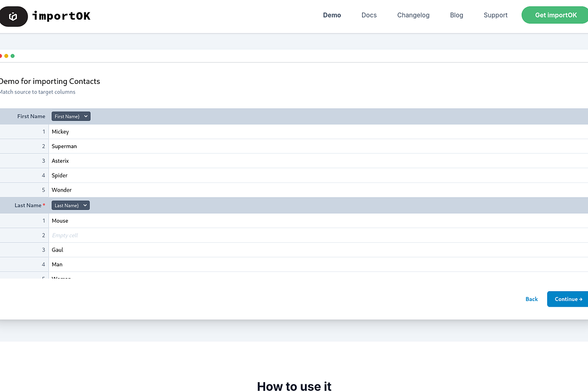Open the First Name column mapping dropdown
This screenshot has width=588, height=392.
coord(71,117)
